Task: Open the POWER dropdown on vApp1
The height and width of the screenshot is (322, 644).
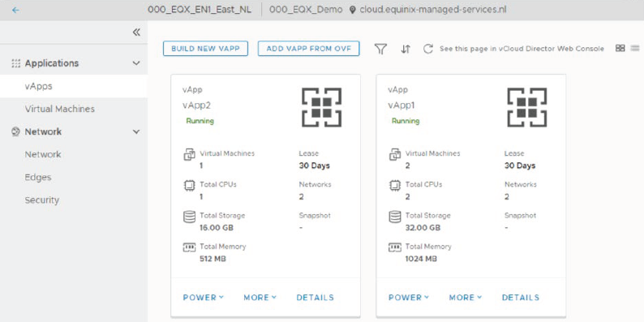Action: click(409, 298)
